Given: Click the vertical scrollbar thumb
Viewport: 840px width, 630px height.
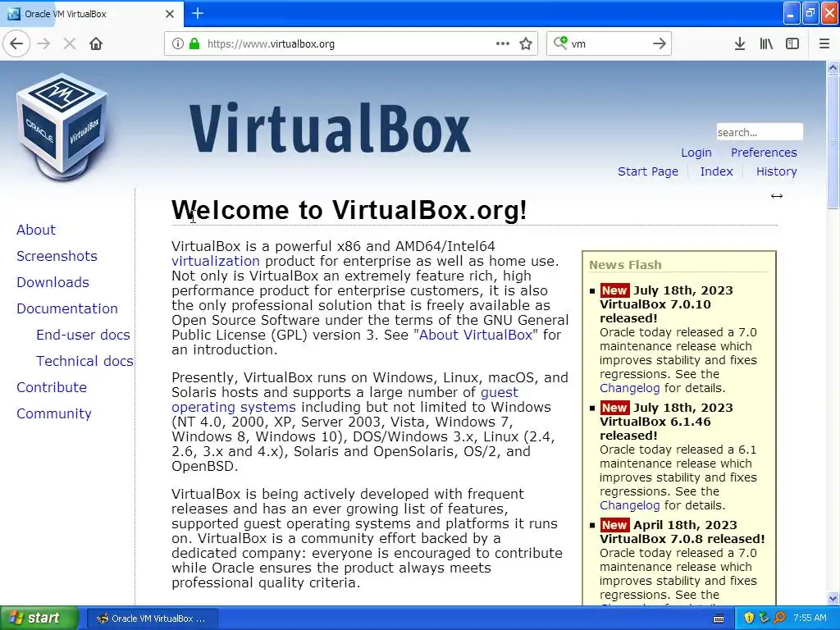Looking at the screenshot, I should click(x=833, y=141).
